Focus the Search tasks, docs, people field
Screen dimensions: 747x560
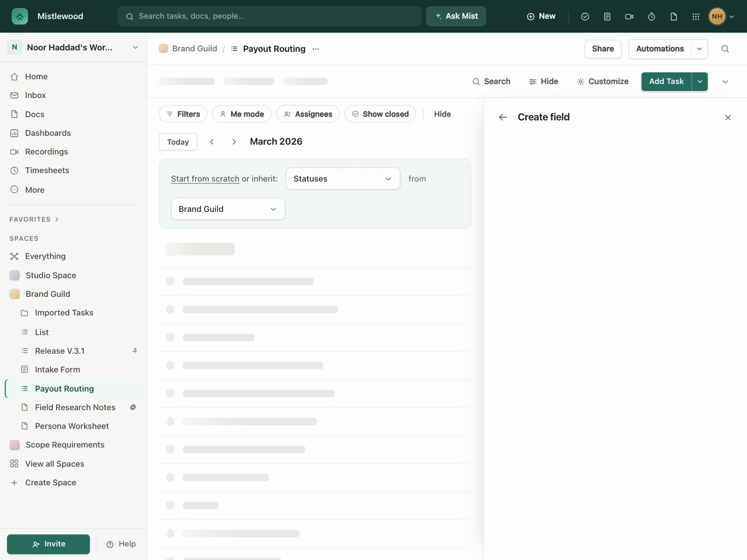pyautogui.click(x=269, y=16)
